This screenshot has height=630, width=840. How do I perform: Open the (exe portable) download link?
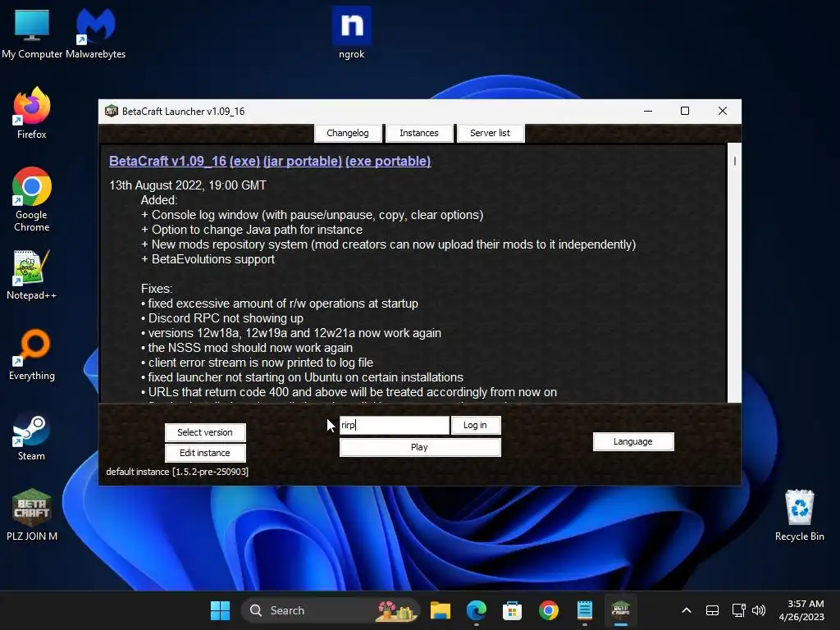tap(388, 161)
